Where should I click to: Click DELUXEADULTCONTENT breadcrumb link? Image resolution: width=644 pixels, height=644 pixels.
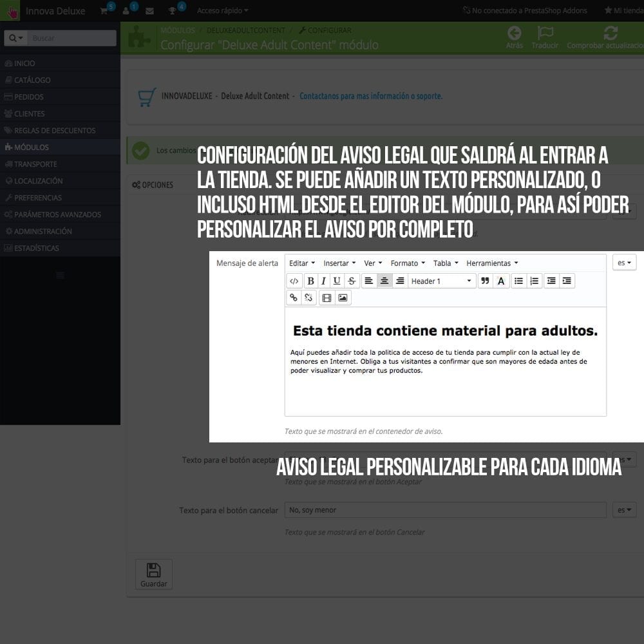(245, 30)
